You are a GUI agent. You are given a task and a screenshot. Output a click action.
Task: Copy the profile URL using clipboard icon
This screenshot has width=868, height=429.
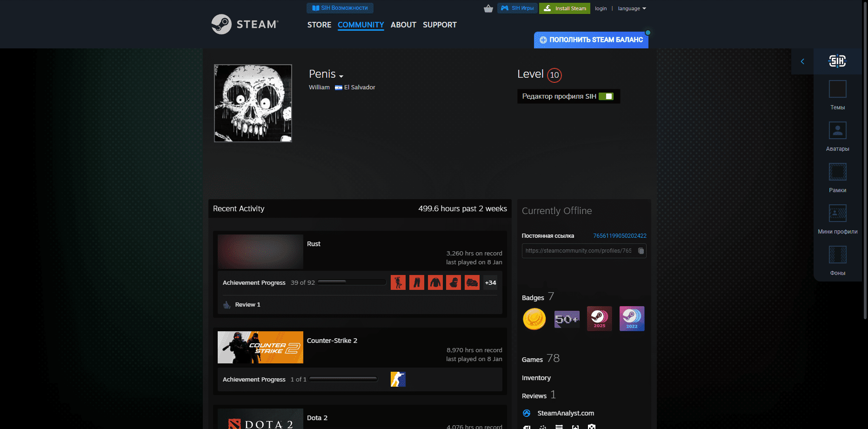(641, 251)
